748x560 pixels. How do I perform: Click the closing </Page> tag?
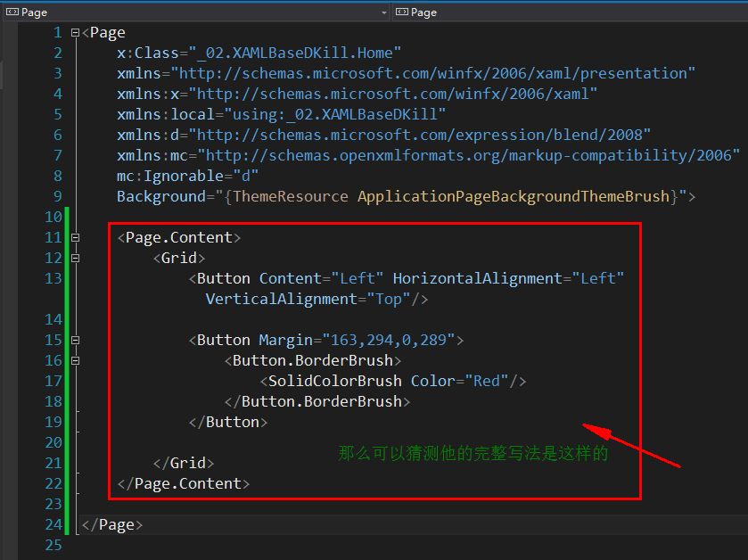click(x=112, y=524)
